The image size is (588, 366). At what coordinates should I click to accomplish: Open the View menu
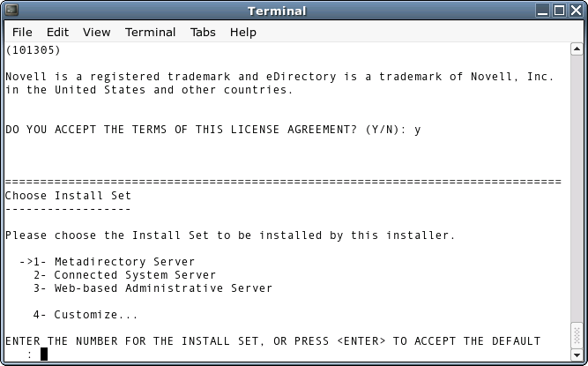[96, 33]
